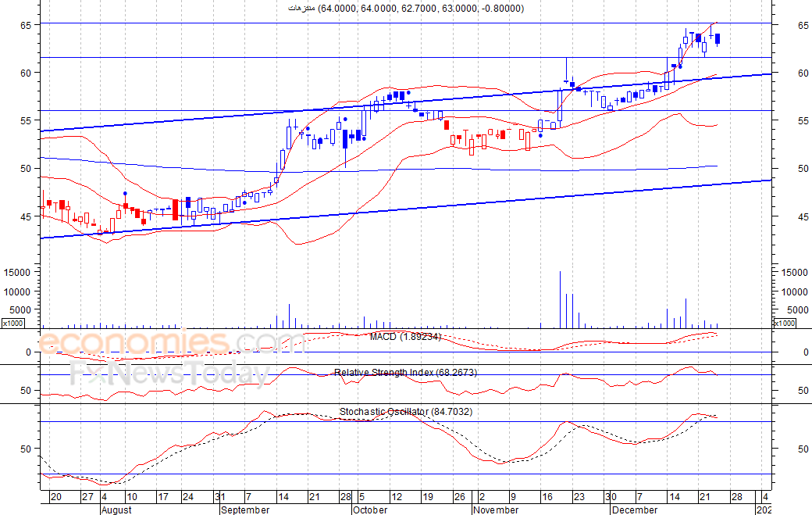Click the October month label on time axis
The height and width of the screenshot is (515, 812).
pos(370,510)
